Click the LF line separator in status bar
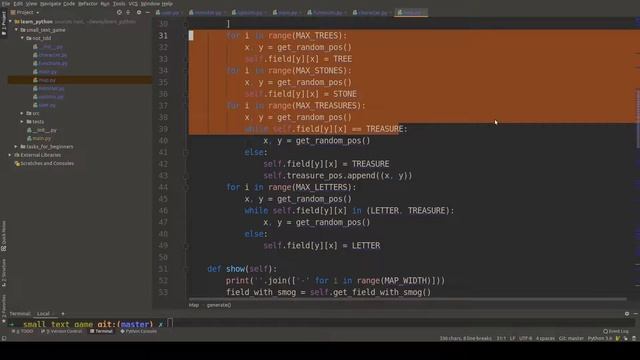Viewport: 640px width, 360px height. pyautogui.click(x=512, y=338)
